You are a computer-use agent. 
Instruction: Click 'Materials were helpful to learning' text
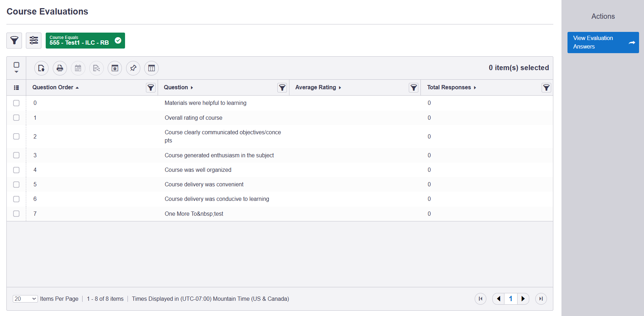205,103
